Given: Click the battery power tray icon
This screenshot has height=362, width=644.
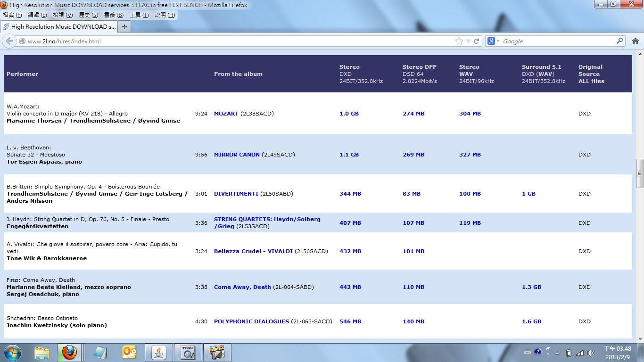Looking at the screenshot, I should pyautogui.click(x=569, y=353).
